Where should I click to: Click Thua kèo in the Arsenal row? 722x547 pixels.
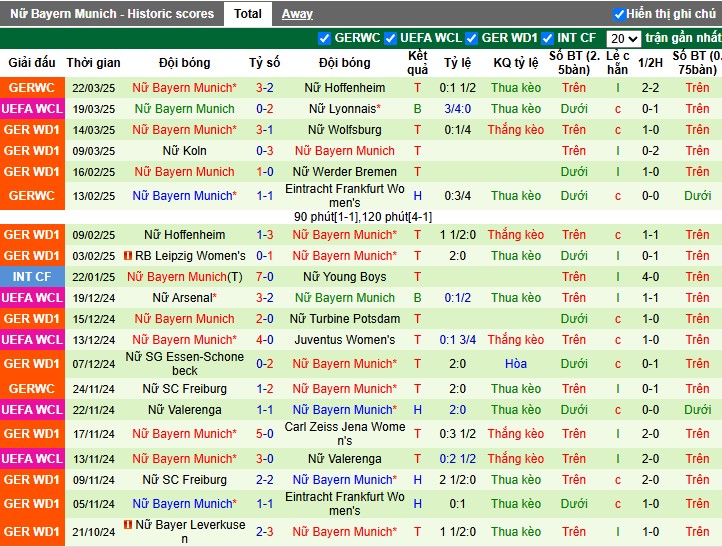516,298
